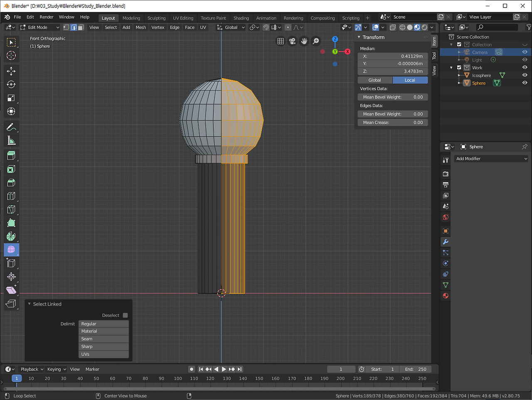Choose the Loop Cut tool

coord(11,196)
